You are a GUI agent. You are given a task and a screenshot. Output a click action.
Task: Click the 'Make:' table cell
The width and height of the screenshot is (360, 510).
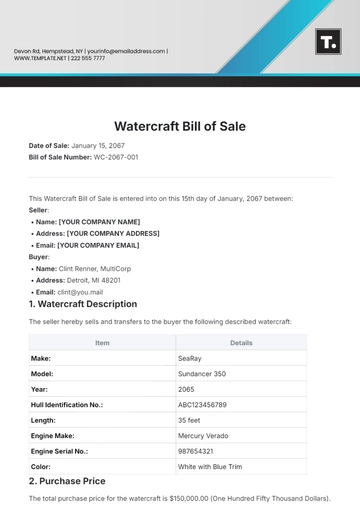tap(102, 358)
